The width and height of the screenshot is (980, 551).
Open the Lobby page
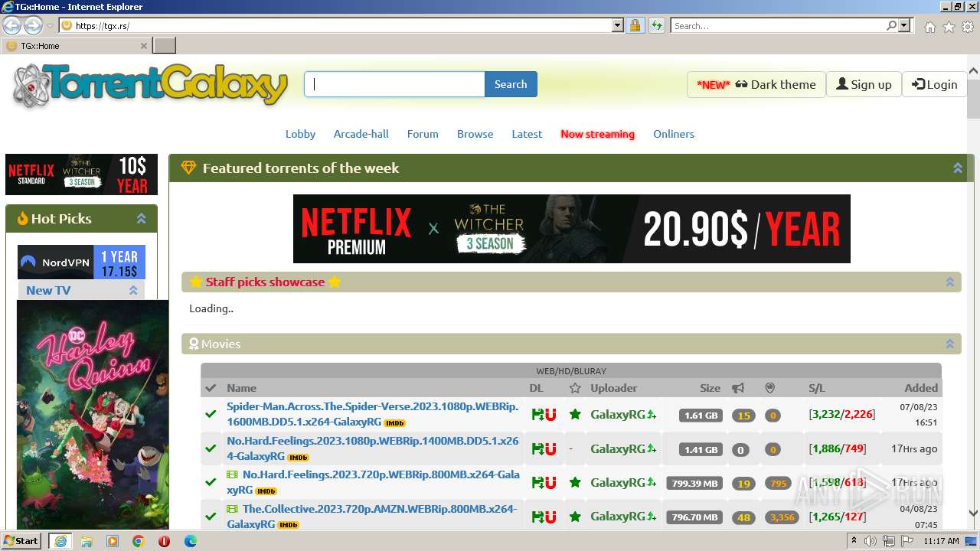pos(300,134)
